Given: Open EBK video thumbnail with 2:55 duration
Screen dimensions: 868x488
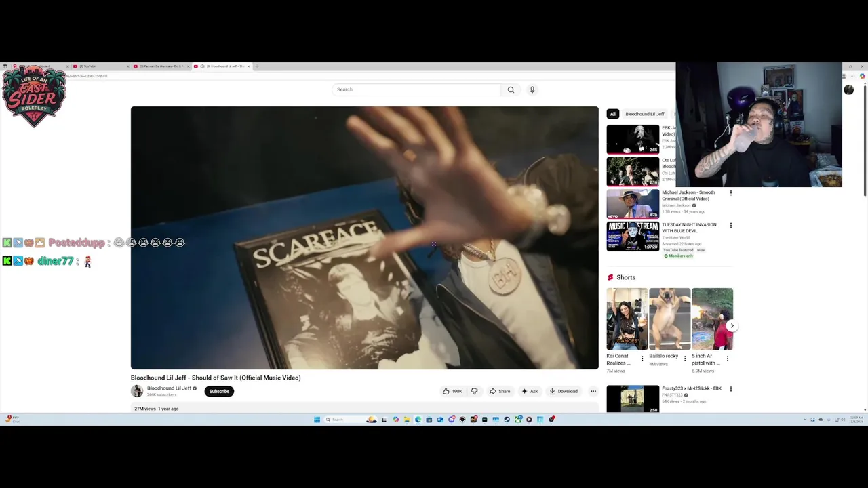Looking at the screenshot, I should pos(633,139).
